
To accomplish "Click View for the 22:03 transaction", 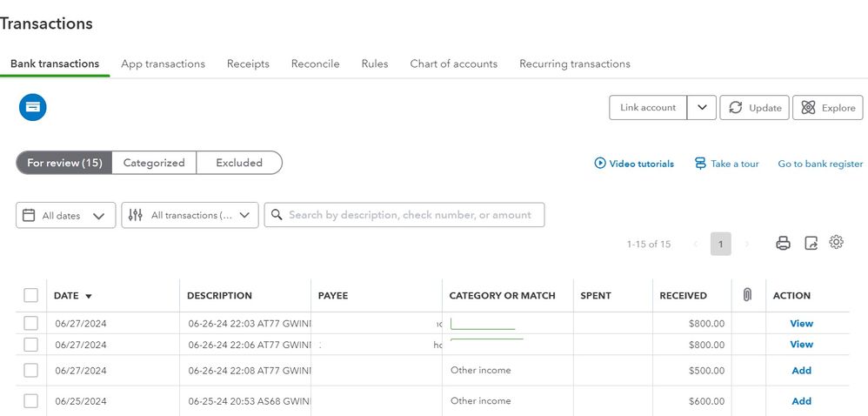I will pos(801,324).
